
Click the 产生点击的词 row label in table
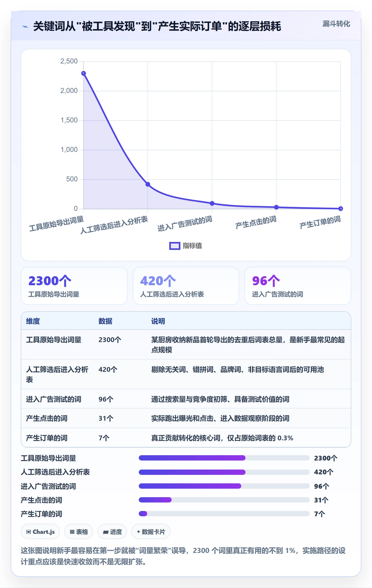[x=47, y=419]
